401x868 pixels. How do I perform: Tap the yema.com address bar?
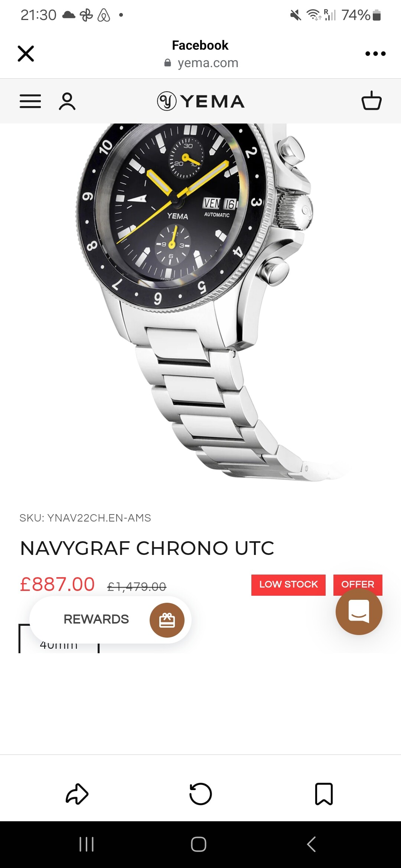tap(201, 63)
